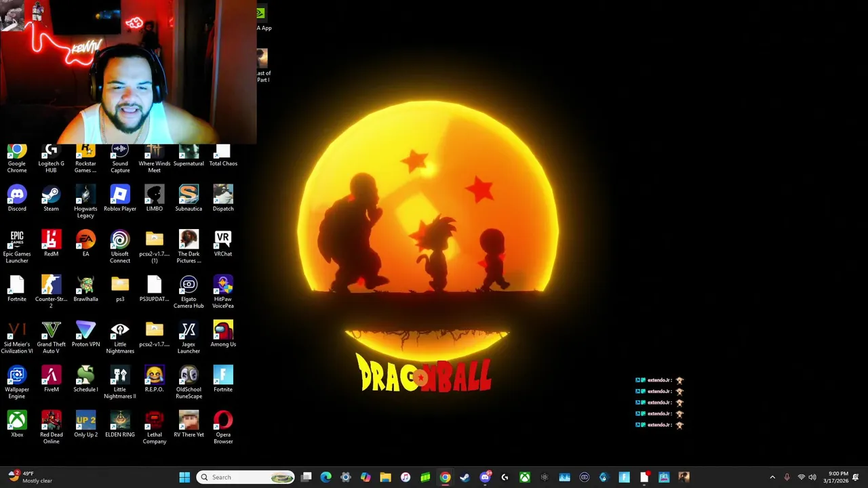Open Microsoft Edge from the taskbar
The height and width of the screenshot is (488, 868).
point(326,477)
